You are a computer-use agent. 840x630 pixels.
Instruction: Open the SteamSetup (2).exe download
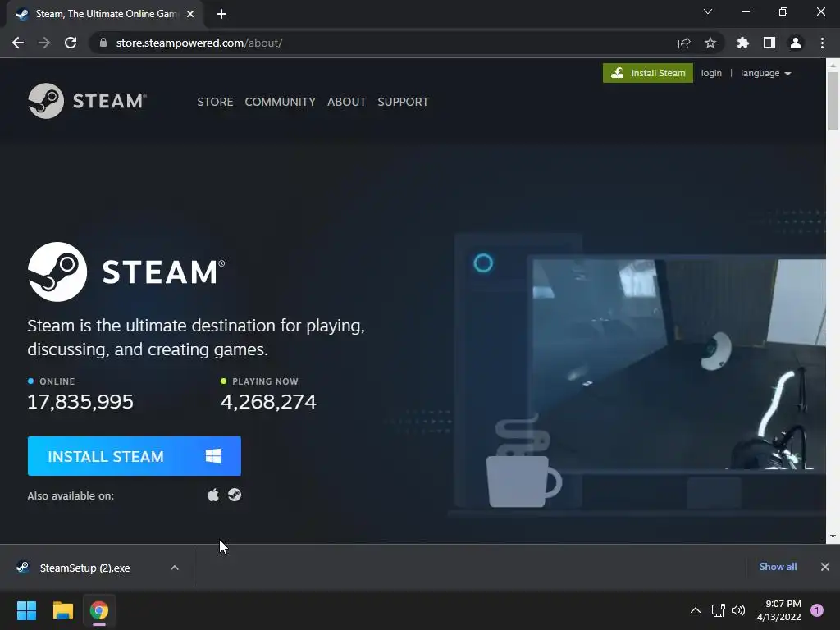[84, 568]
